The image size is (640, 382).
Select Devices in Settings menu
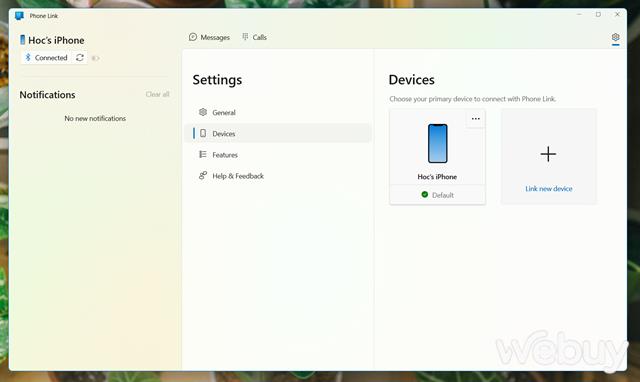coord(278,133)
